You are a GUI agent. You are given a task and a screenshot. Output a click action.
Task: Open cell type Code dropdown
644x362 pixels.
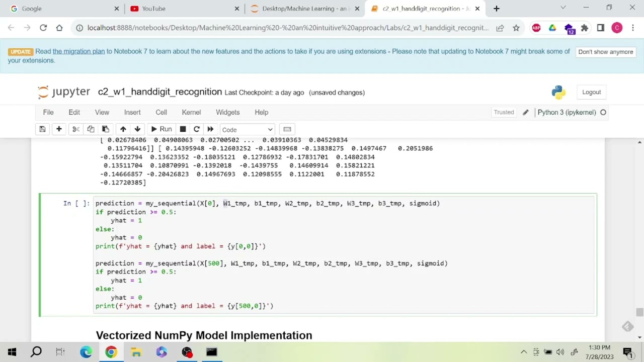click(x=247, y=130)
